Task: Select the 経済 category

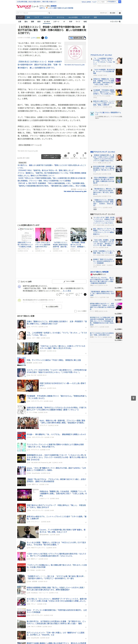Action: point(39,21)
